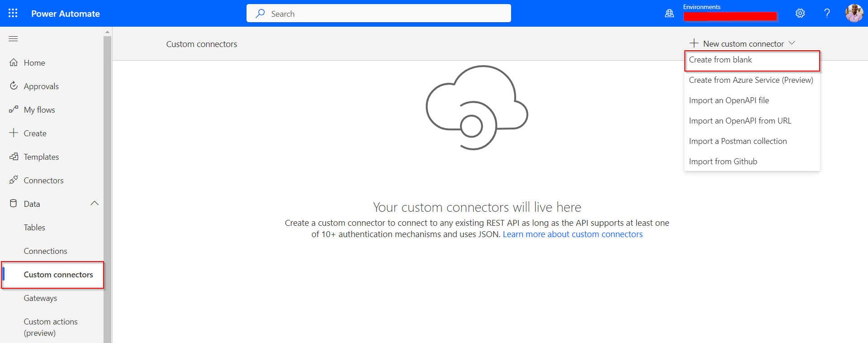Click the Help question mark icon

[x=826, y=13]
